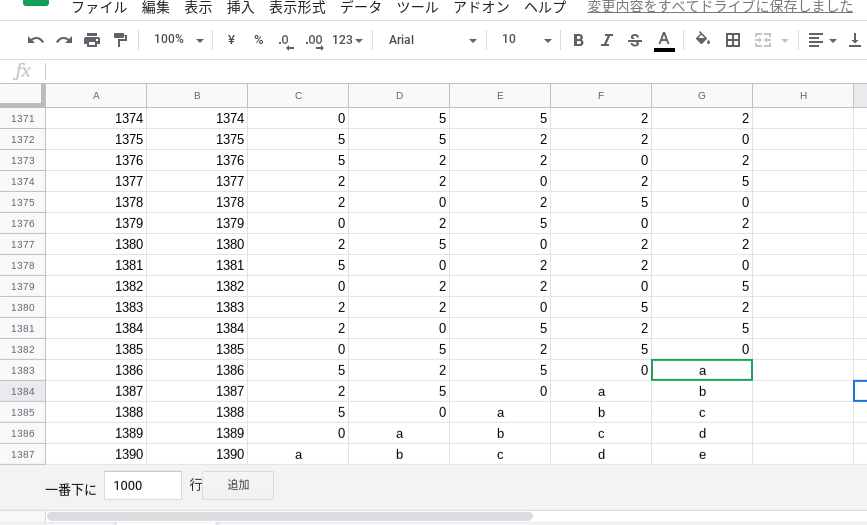The image size is (867, 525).
Task: Click cell F1386 containing 'c'
Action: point(601,434)
